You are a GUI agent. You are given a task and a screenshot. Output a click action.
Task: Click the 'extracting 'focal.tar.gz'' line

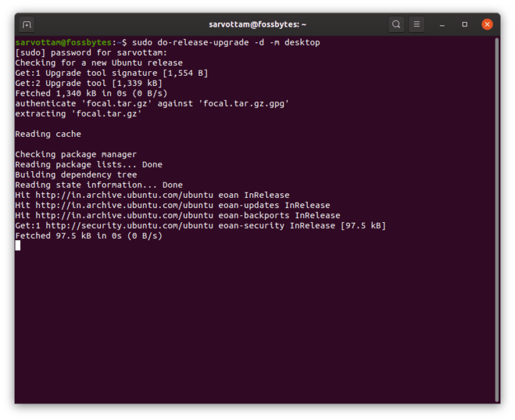pyautogui.click(x=78, y=113)
